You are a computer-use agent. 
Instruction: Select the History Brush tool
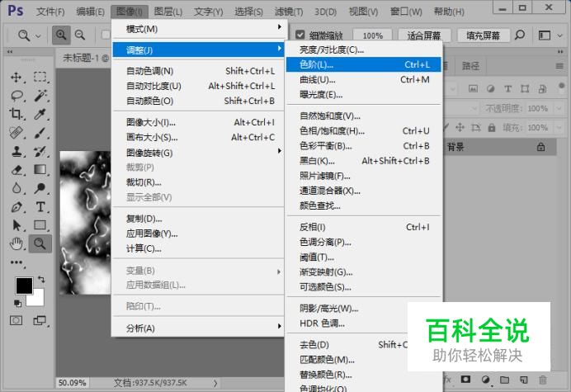[x=40, y=151]
